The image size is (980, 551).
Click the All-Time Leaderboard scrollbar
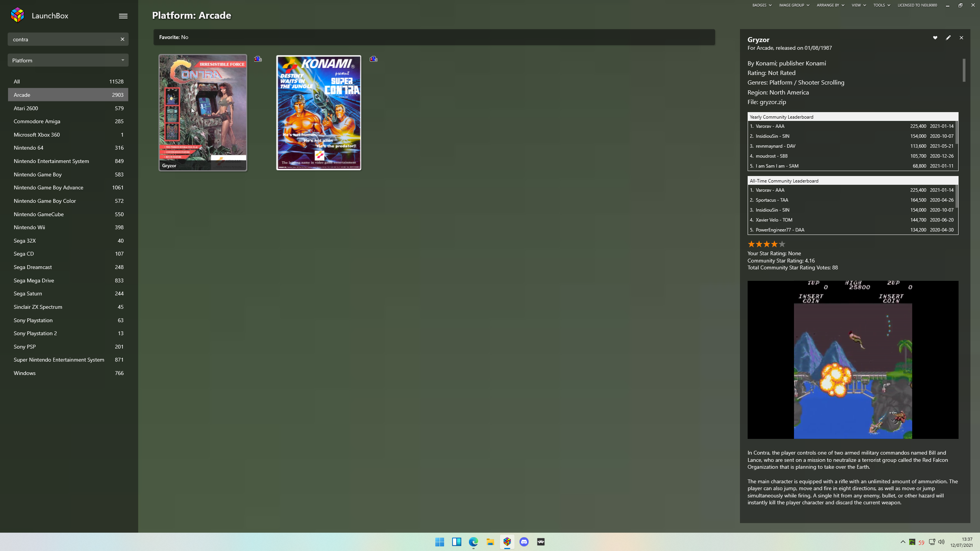click(957, 197)
